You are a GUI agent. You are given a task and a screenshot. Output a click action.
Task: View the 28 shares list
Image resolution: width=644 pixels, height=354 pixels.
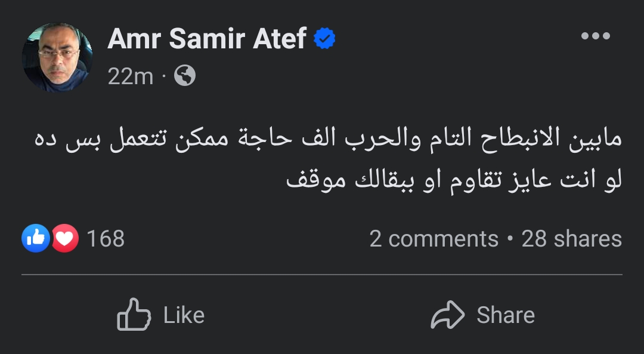point(571,239)
